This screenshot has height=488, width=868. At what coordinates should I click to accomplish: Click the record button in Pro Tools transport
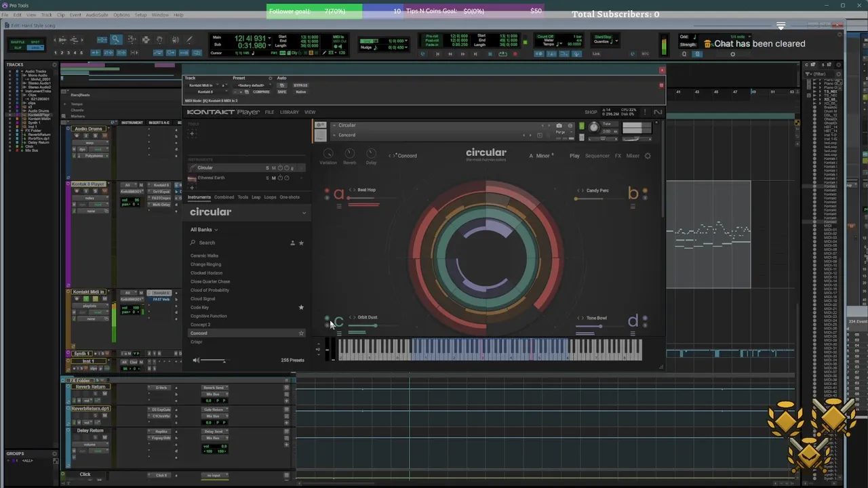click(x=515, y=54)
